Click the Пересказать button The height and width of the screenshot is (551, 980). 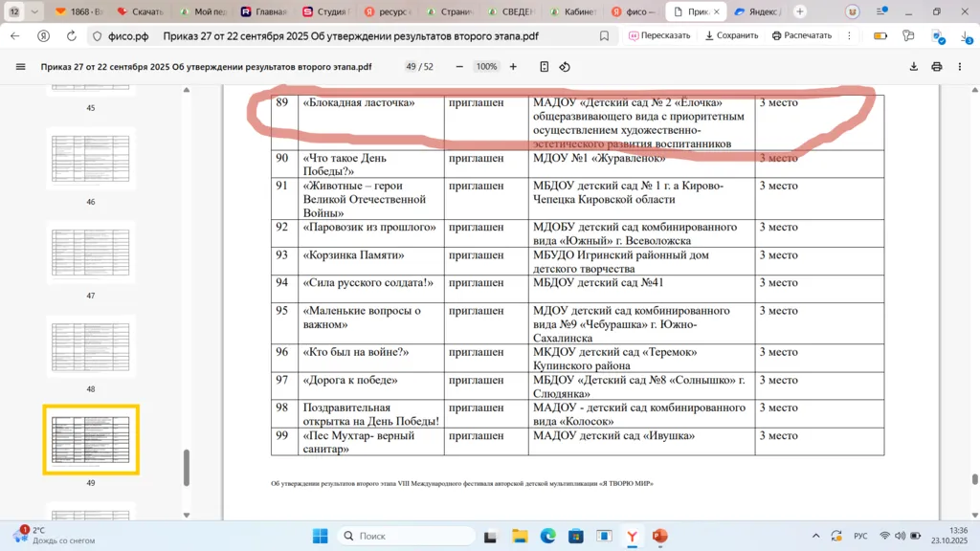click(659, 35)
